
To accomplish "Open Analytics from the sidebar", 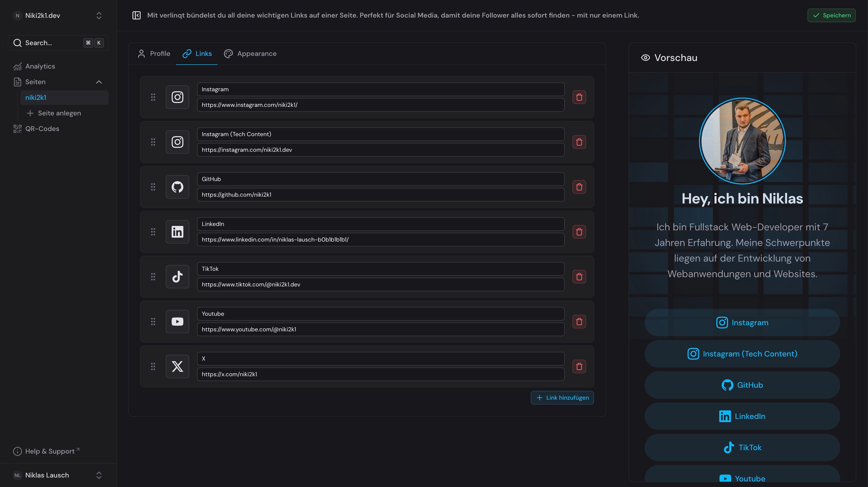I will coord(40,66).
